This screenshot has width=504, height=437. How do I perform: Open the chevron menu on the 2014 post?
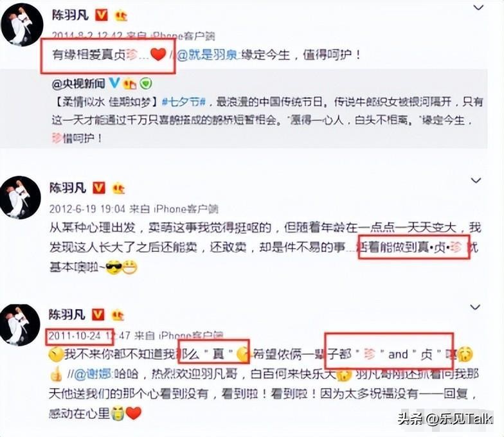(x=478, y=7)
